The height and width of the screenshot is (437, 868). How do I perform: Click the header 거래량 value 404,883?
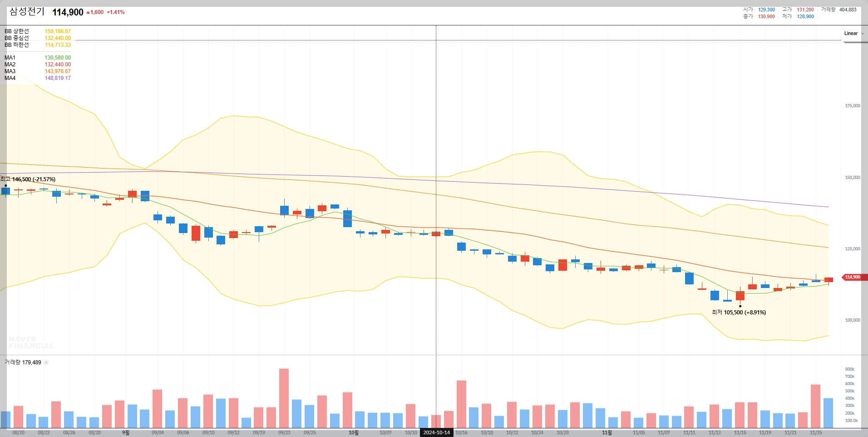[x=848, y=10]
